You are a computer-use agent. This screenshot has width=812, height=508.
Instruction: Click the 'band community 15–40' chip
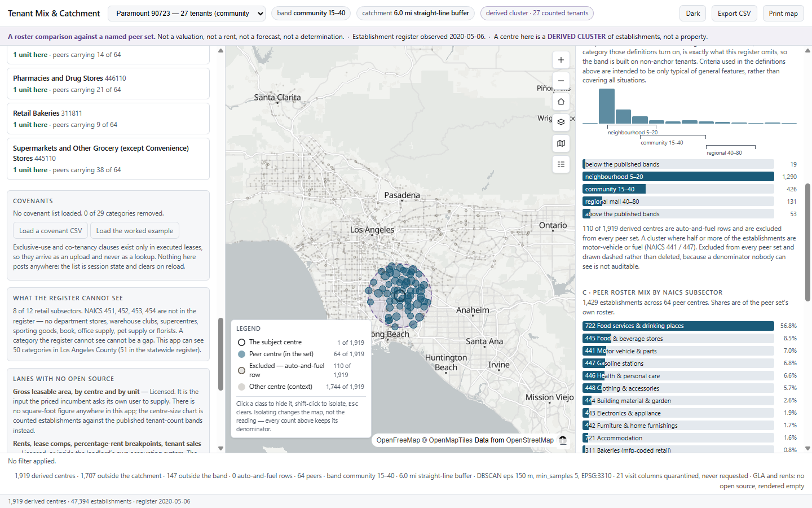pyautogui.click(x=311, y=13)
